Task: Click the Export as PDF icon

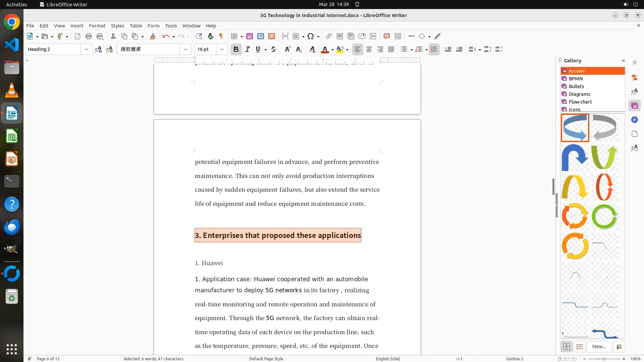Action: [x=77, y=36]
